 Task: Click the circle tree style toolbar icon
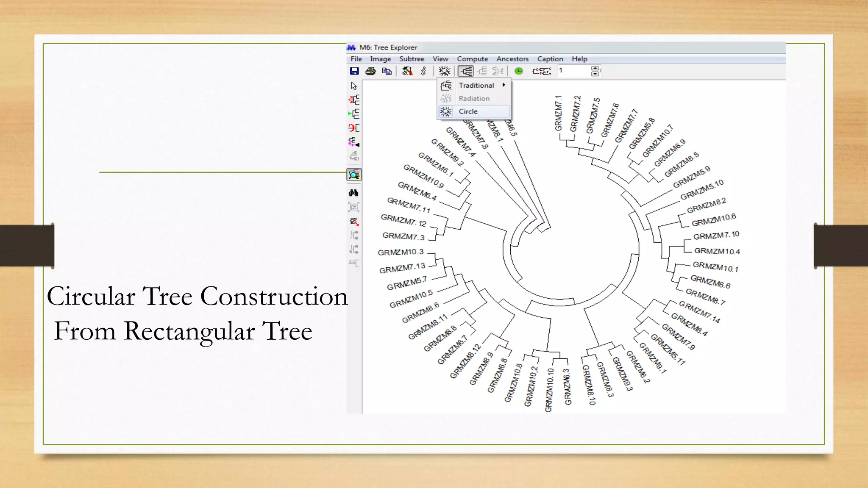pyautogui.click(x=445, y=71)
